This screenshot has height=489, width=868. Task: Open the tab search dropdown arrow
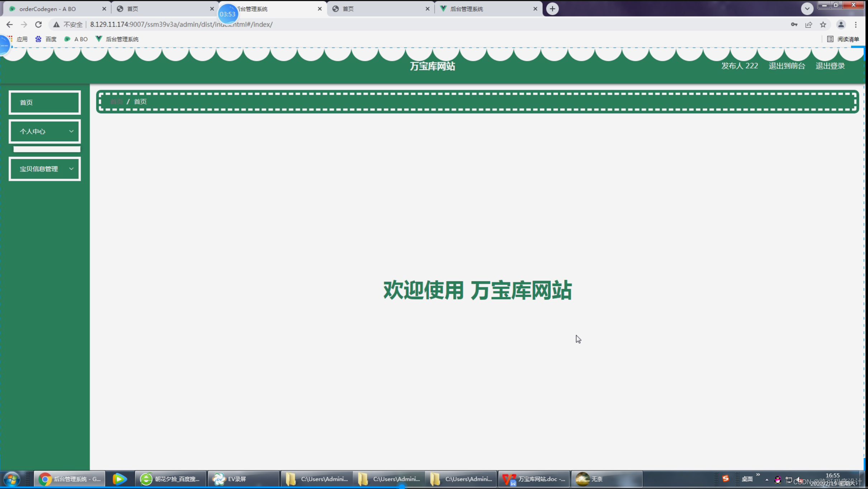[807, 8]
